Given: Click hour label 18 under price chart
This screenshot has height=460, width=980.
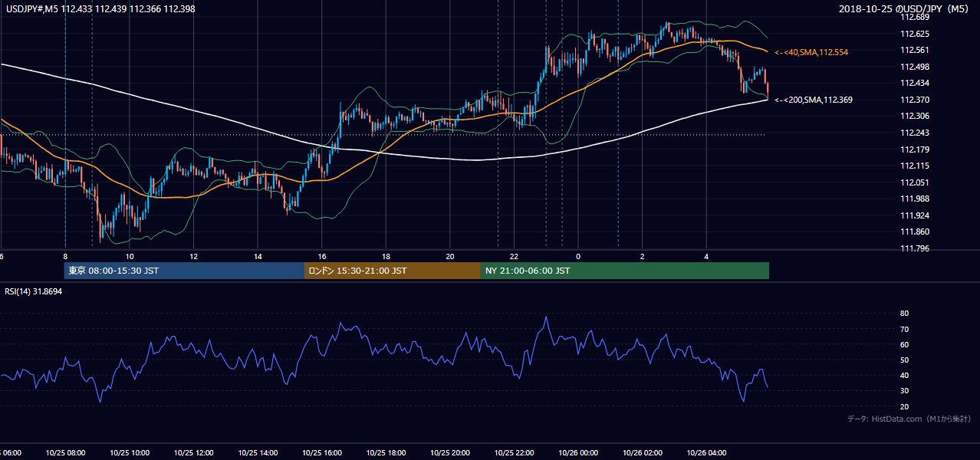Looking at the screenshot, I should pyautogui.click(x=386, y=256).
